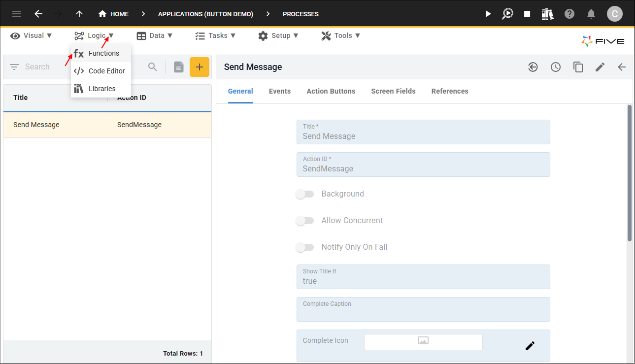Go to HOME in the breadcrumb
This screenshot has width=635, height=364.
[114, 14]
